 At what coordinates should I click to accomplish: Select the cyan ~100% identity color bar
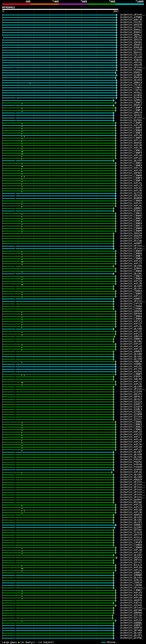130,4
